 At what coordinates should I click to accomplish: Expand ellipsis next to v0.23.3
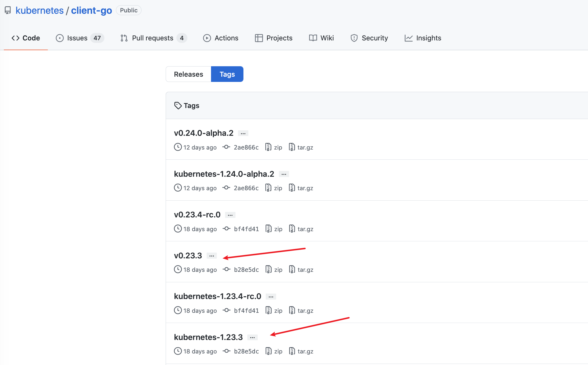pyautogui.click(x=212, y=256)
